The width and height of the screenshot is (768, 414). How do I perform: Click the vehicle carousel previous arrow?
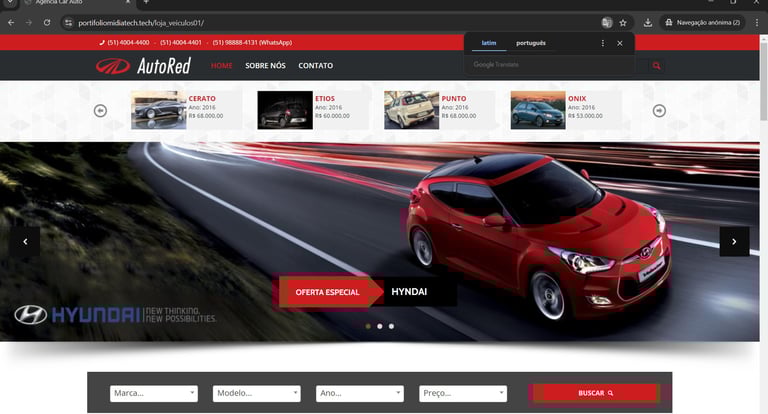[x=100, y=111]
